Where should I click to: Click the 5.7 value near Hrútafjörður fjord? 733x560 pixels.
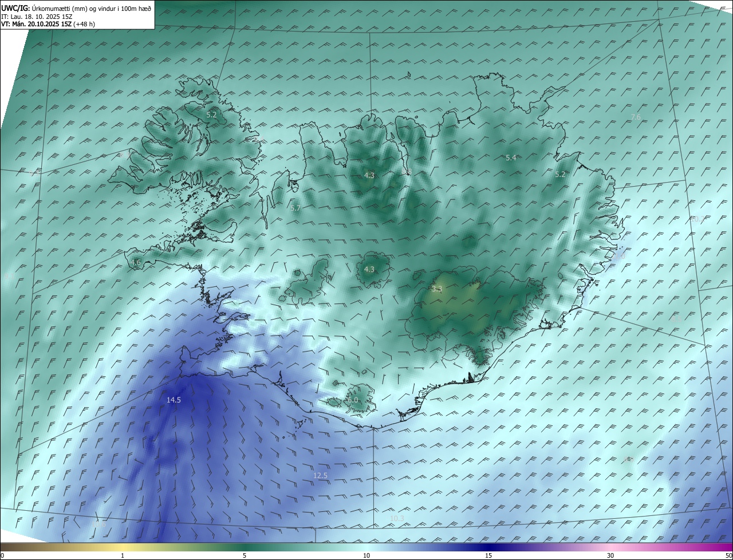click(295, 208)
